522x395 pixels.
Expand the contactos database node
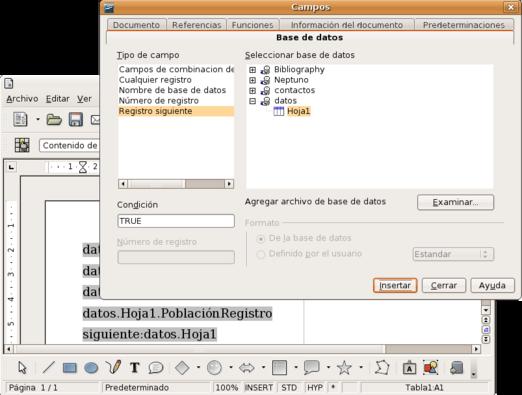point(253,90)
